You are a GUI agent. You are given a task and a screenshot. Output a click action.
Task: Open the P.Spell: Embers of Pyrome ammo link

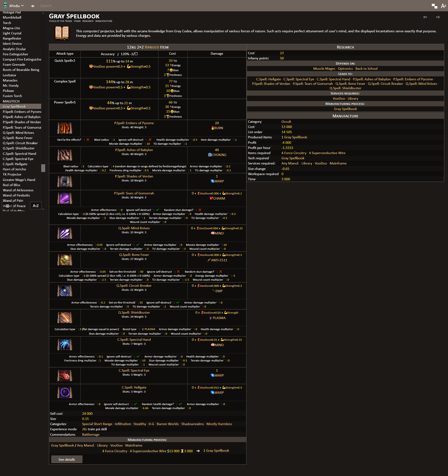[134, 123]
